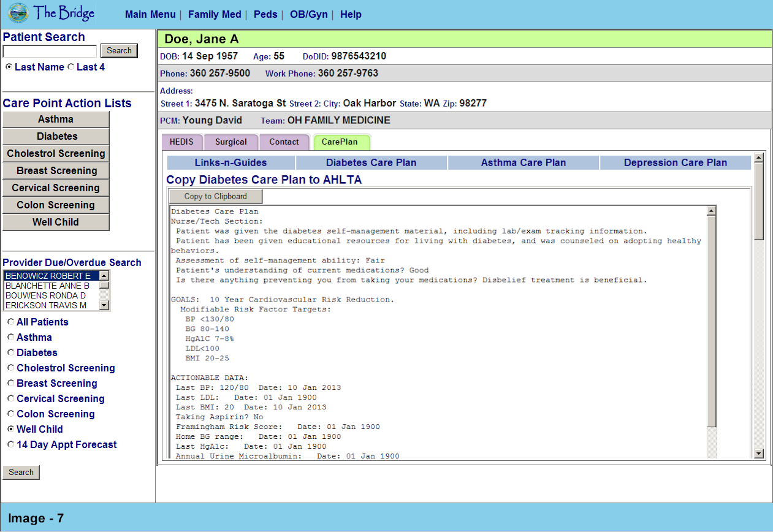Switch to the HEDIS tab
The height and width of the screenshot is (532, 773).
(x=182, y=142)
